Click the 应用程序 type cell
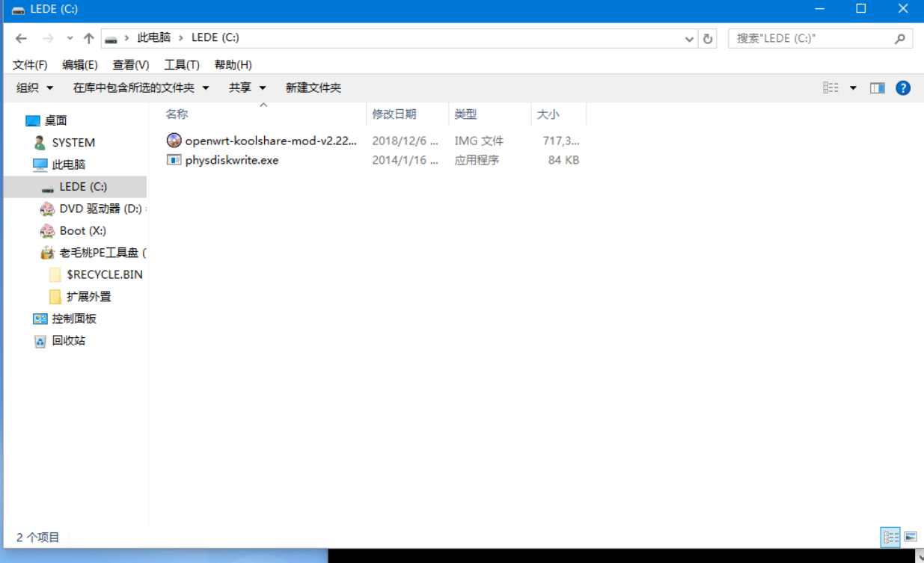 tap(477, 160)
